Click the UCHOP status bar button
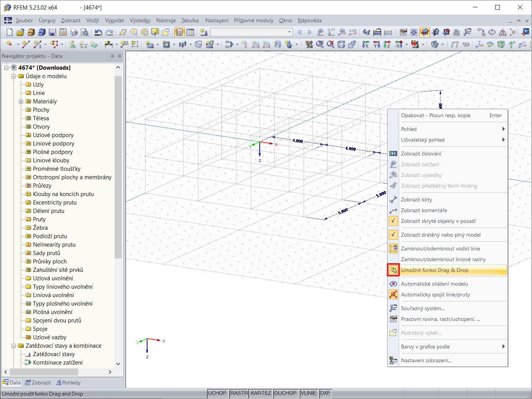 [x=217, y=393]
